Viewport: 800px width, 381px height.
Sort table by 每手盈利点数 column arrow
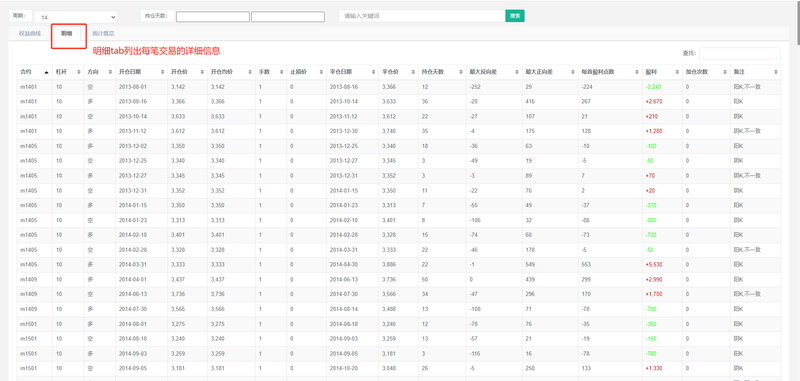coord(637,72)
